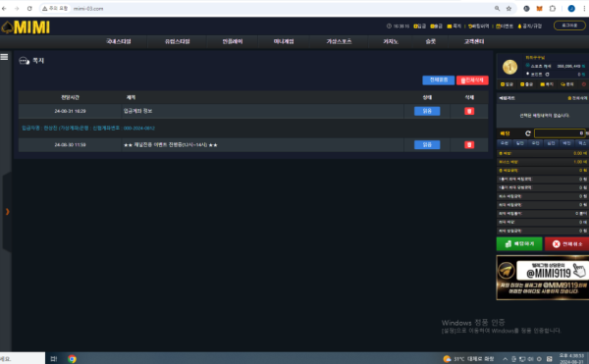Click the refresh icon beside the bet amount field
Image resolution: width=589 pixels, height=364 pixels.
528,133
